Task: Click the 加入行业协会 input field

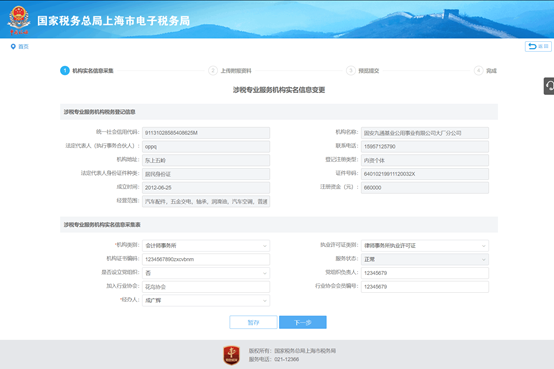Action: click(206, 287)
